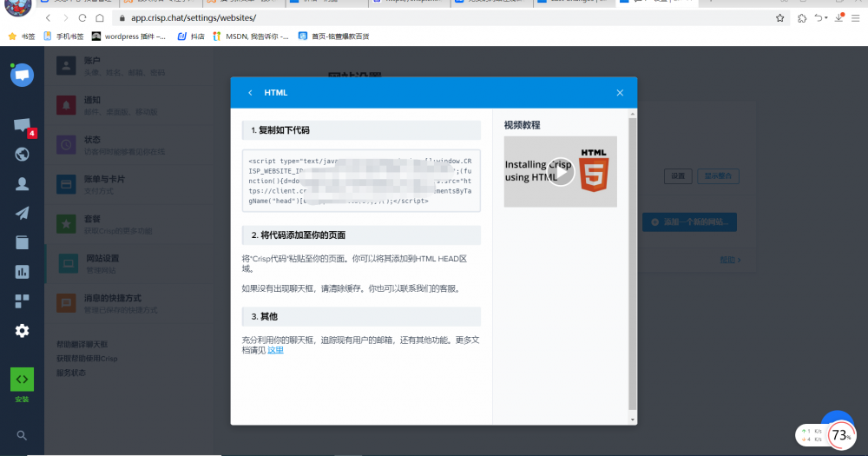Open the plugins grid icon in sidebar
Screen dimensions: 868x456
23,301
